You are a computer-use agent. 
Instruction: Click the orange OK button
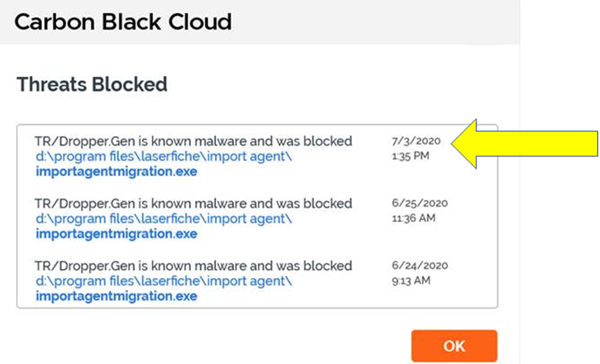pos(454,346)
